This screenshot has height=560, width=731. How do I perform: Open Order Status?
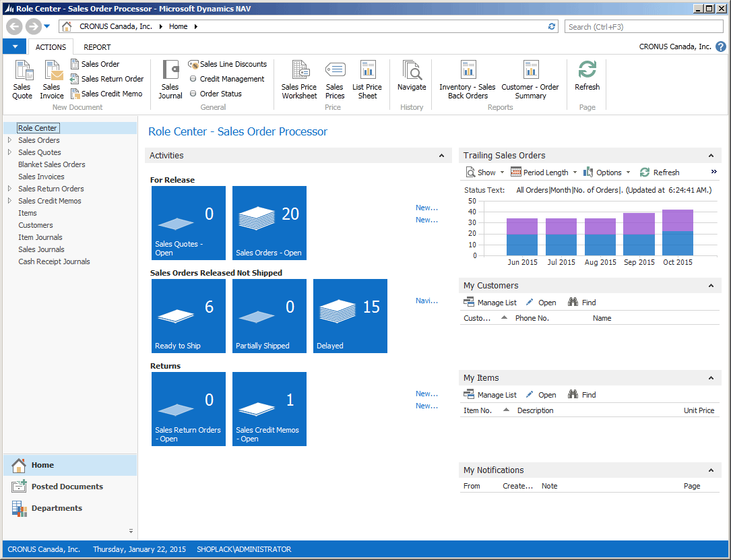coord(216,94)
